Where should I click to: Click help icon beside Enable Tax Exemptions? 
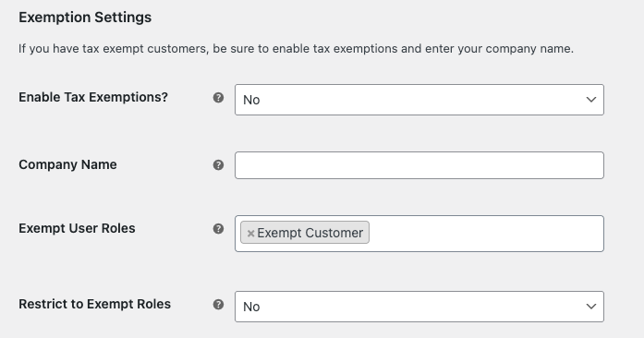click(x=218, y=98)
